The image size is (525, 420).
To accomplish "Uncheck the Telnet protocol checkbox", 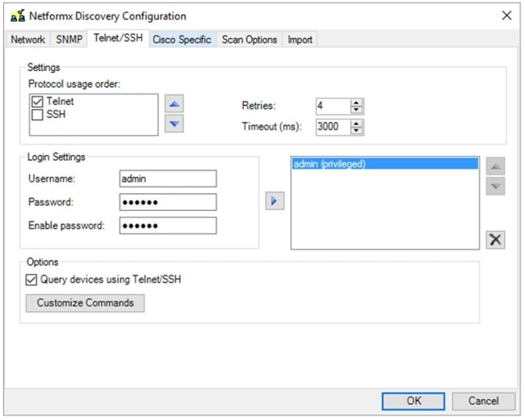I will pos(37,102).
